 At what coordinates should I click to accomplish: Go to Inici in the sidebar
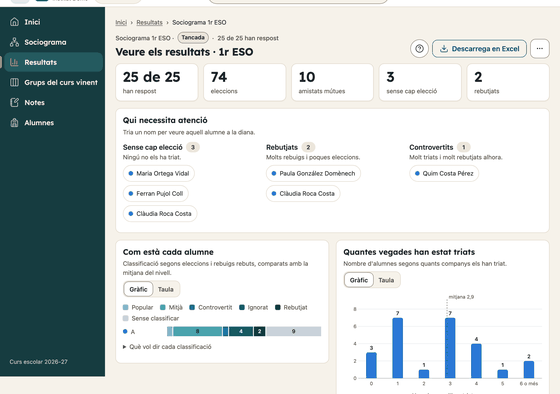54,22
